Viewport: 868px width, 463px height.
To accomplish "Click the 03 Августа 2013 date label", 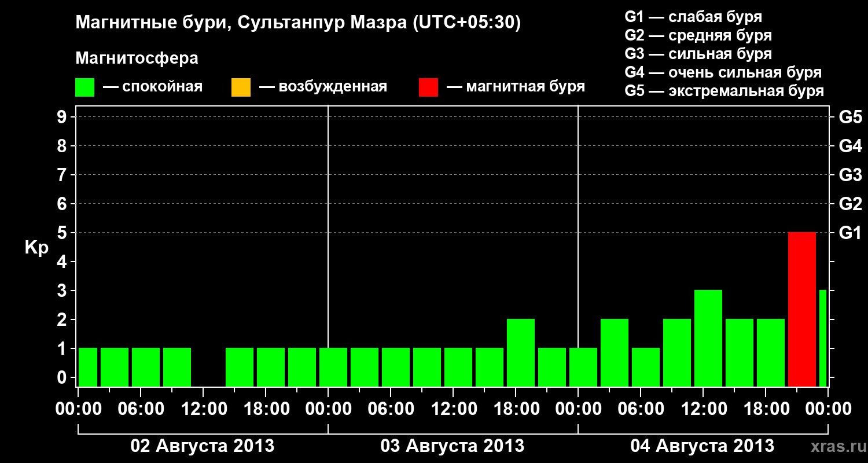I will (453, 446).
